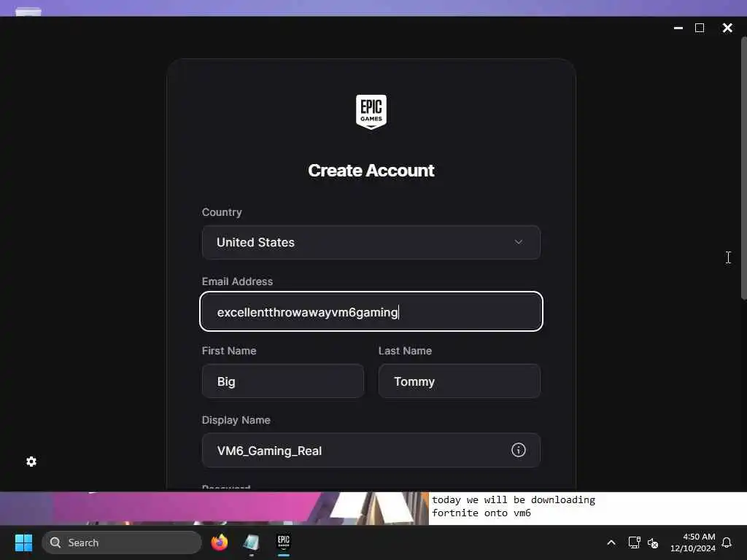Click the Epic Games logo
The height and width of the screenshot is (560, 747).
tap(371, 112)
